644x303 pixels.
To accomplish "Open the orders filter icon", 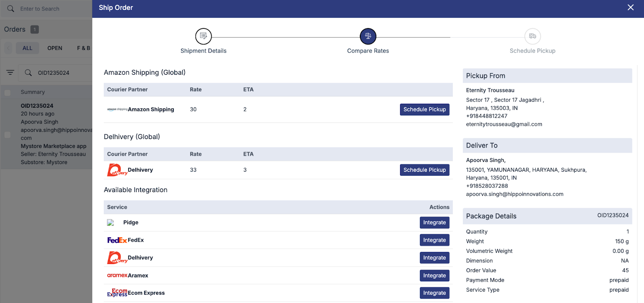I will [10, 72].
